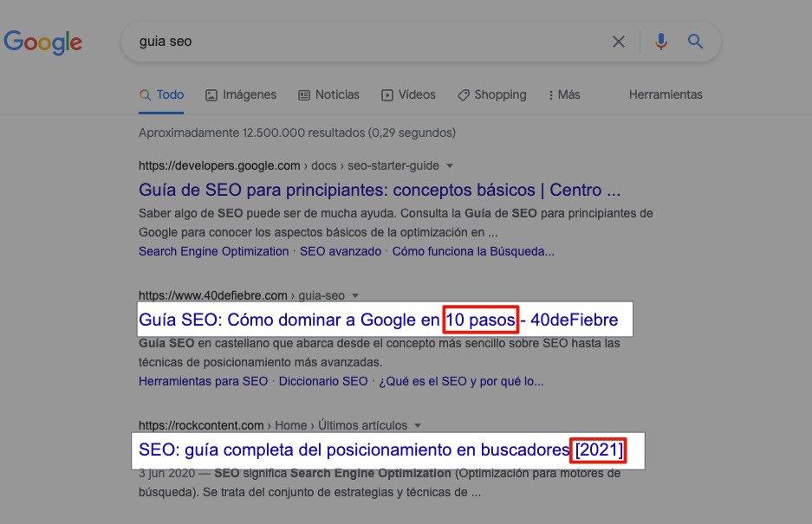812x524 pixels.
Task: Open dropdown arrow next to rockcontent.com URL
Action: click(x=418, y=425)
